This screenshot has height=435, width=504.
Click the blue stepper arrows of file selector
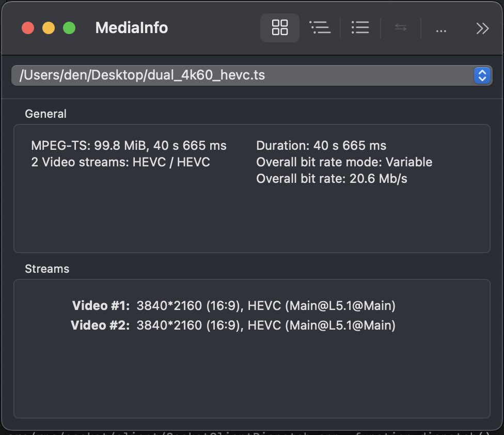482,75
